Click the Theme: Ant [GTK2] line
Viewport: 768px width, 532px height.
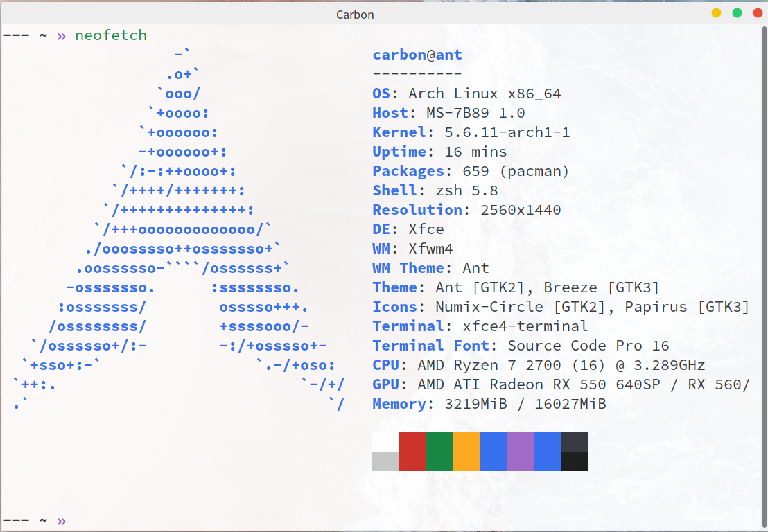pos(516,287)
